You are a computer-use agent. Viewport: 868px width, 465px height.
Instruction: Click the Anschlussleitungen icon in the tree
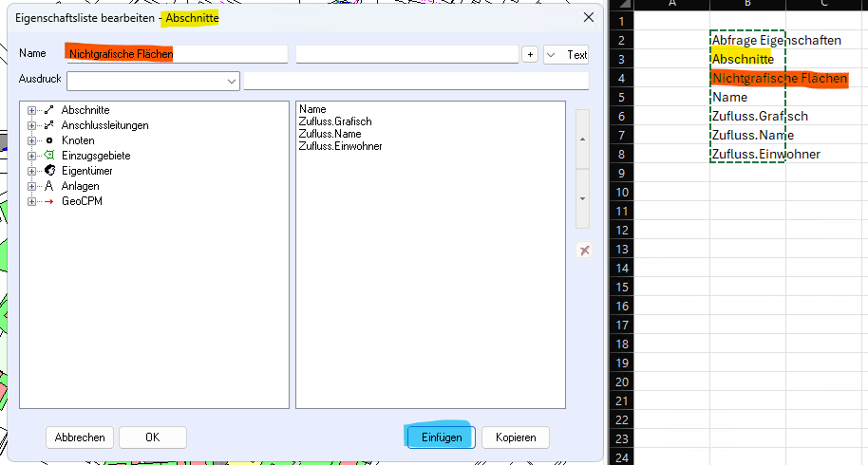coord(49,125)
